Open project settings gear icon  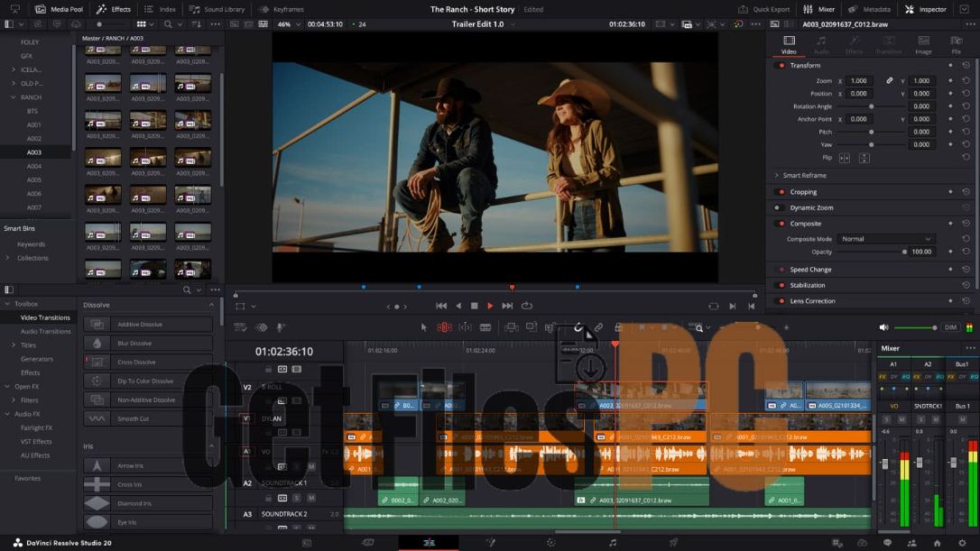962,543
